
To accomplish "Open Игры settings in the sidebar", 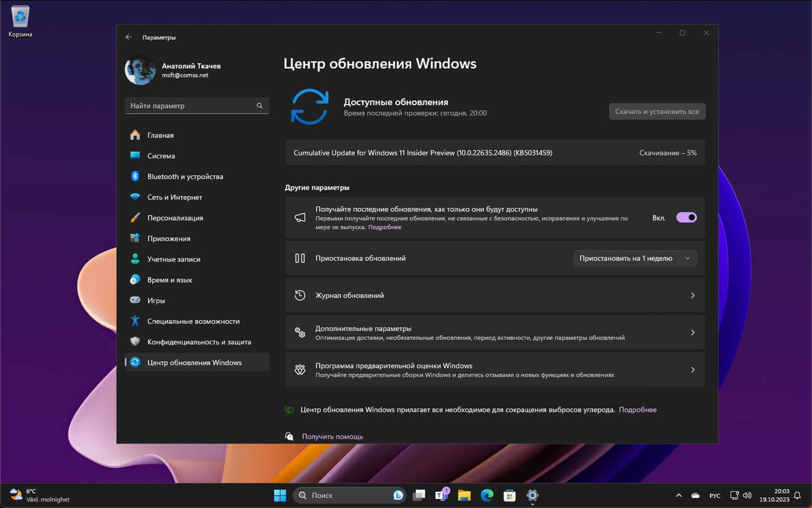I will pyautogui.click(x=197, y=300).
